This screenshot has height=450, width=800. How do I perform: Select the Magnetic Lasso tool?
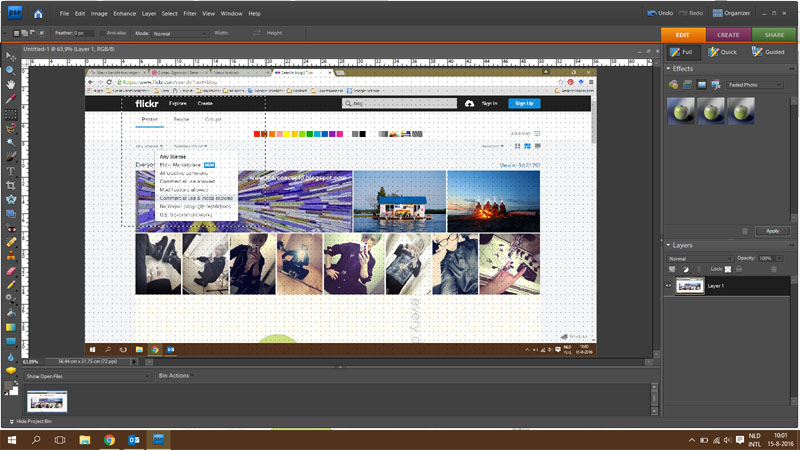(11, 128)
